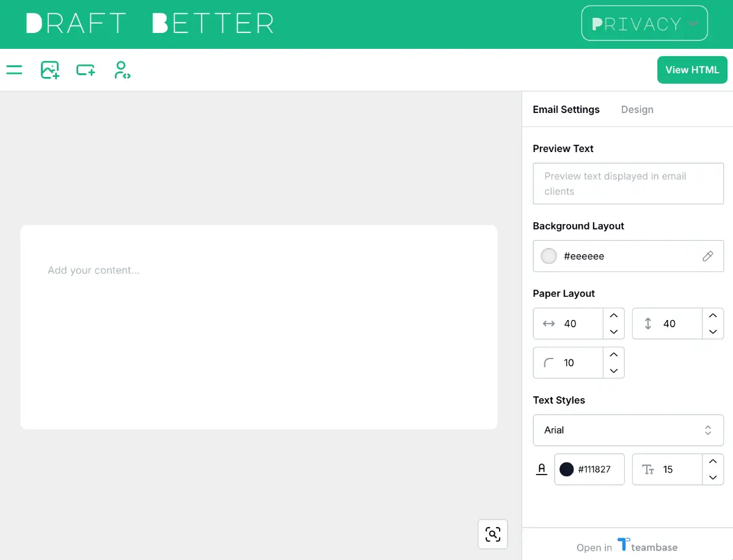Screen dimensions: 733x560
Task: Click the text color underlined A icon
Action: [541, 469]
